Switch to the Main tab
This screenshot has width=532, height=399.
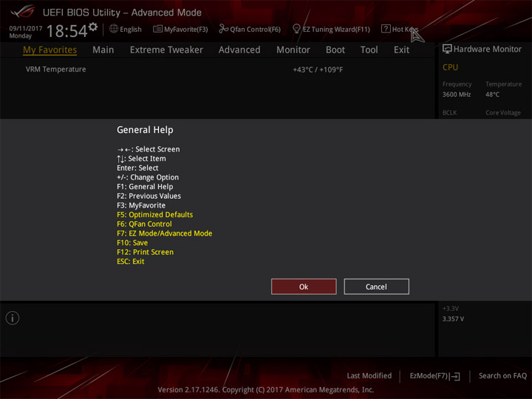pos(103,50)
